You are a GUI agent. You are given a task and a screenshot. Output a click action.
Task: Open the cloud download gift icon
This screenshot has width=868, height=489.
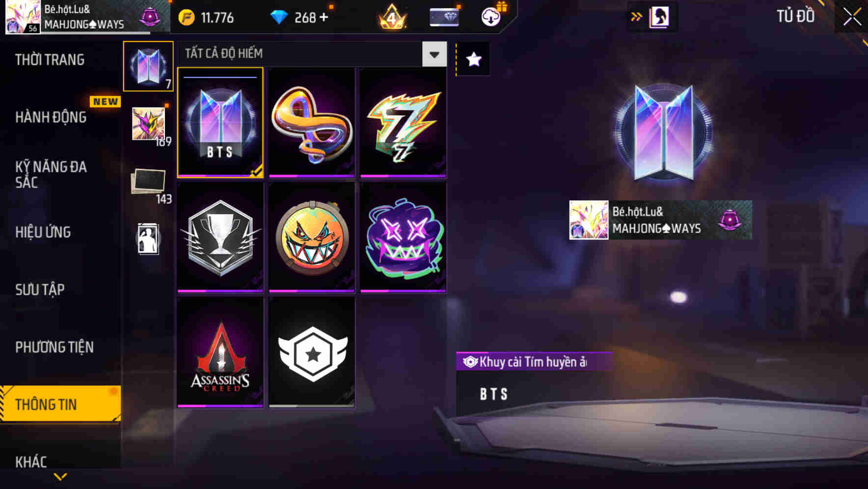491,17
